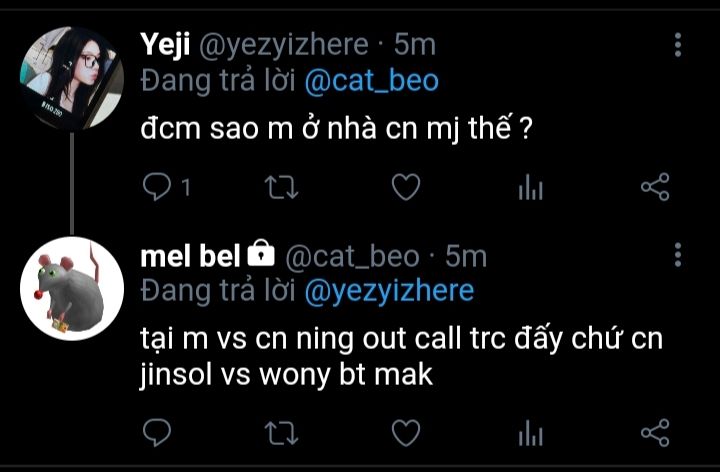
Task: View analytics on mel bel's tweet
Action: point(530,433)
